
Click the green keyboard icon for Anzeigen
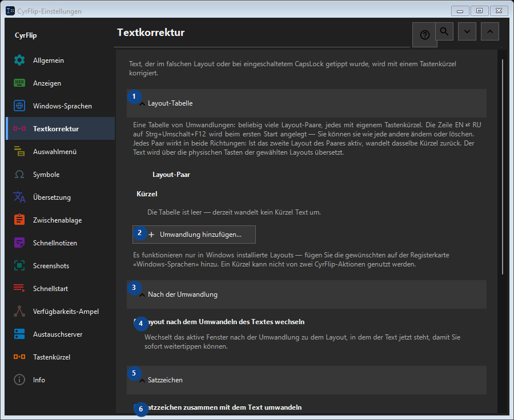point(19,83)
